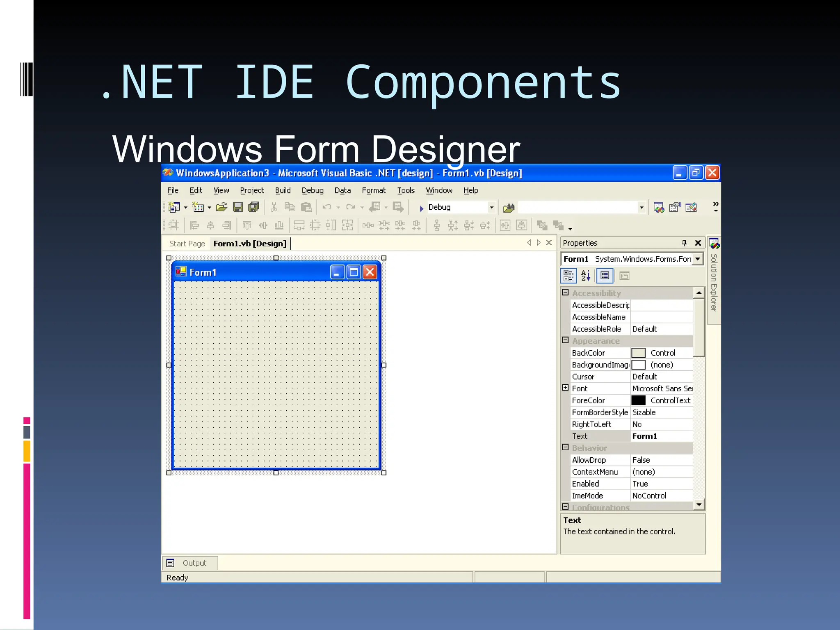The height and width of the screenshot is (630, 840).
Task: Open the Toolbox toolbar icon
Action: tap(691, 208)
